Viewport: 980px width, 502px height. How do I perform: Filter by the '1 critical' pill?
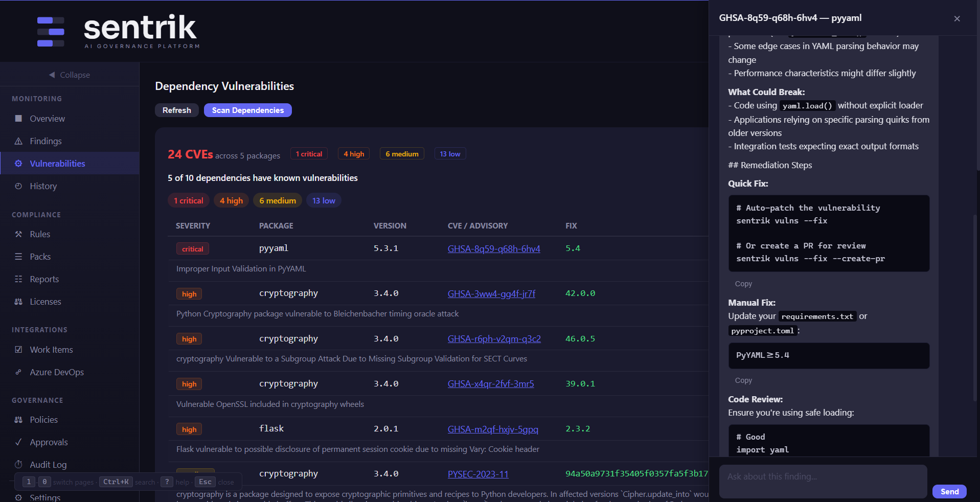(189, 200)
